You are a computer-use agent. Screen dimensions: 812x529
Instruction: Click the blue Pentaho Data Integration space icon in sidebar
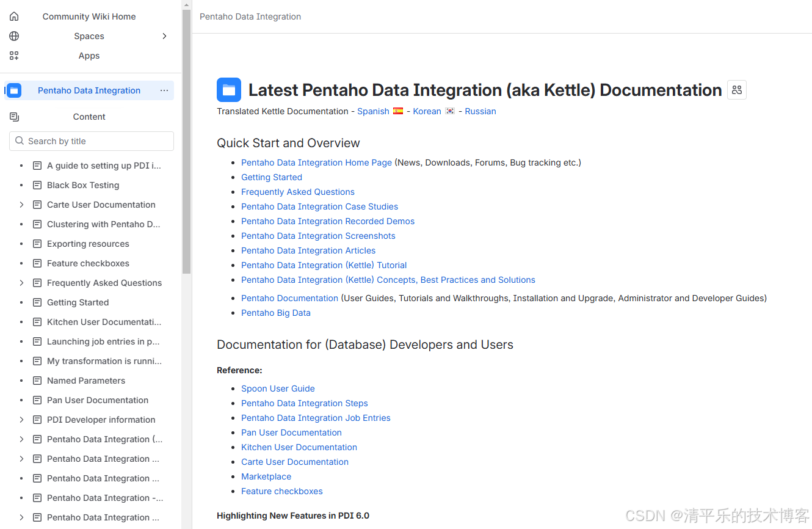pyautogui.click(x=14, y=90)
